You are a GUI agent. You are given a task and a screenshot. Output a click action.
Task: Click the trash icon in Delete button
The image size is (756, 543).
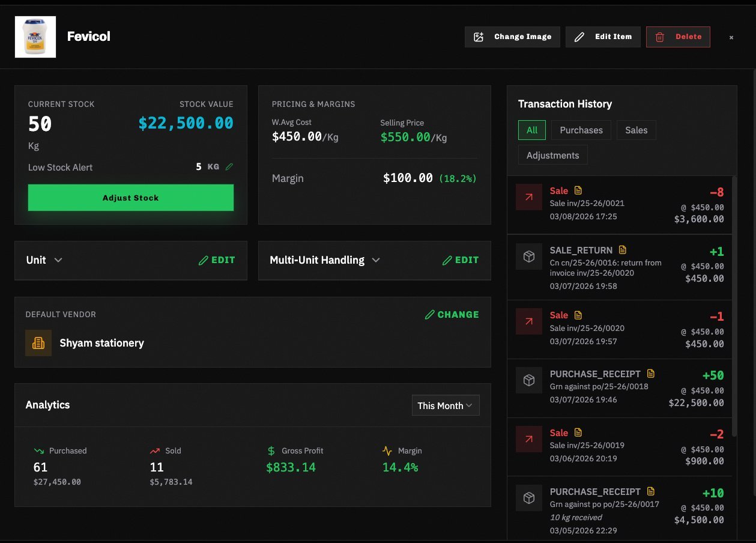point(659,37)
